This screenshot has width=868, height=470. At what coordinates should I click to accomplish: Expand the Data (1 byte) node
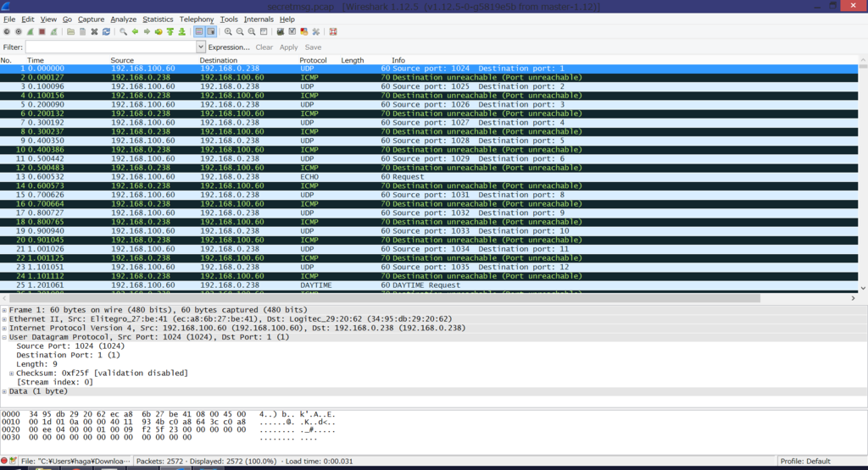(4, 391)
